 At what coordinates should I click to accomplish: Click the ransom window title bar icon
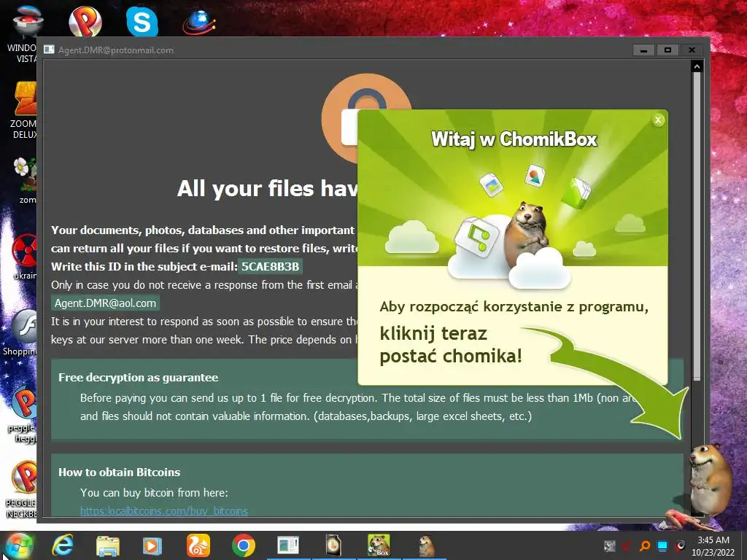tap(49, 50)
